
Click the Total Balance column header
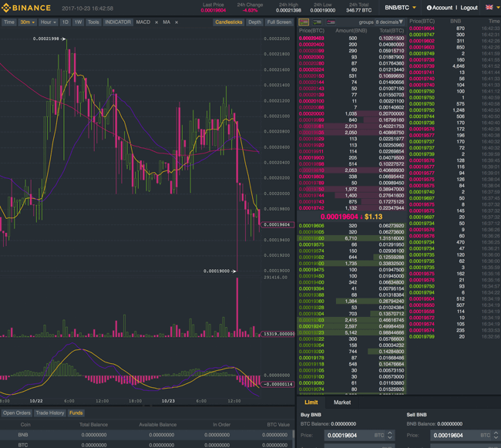pos(93,425)
